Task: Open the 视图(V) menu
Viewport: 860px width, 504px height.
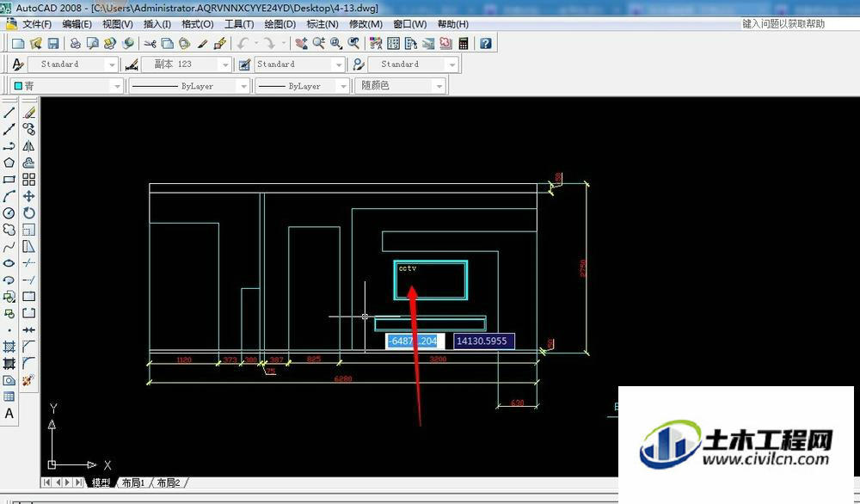Action: pyautogui.click(x=117, y=24)
